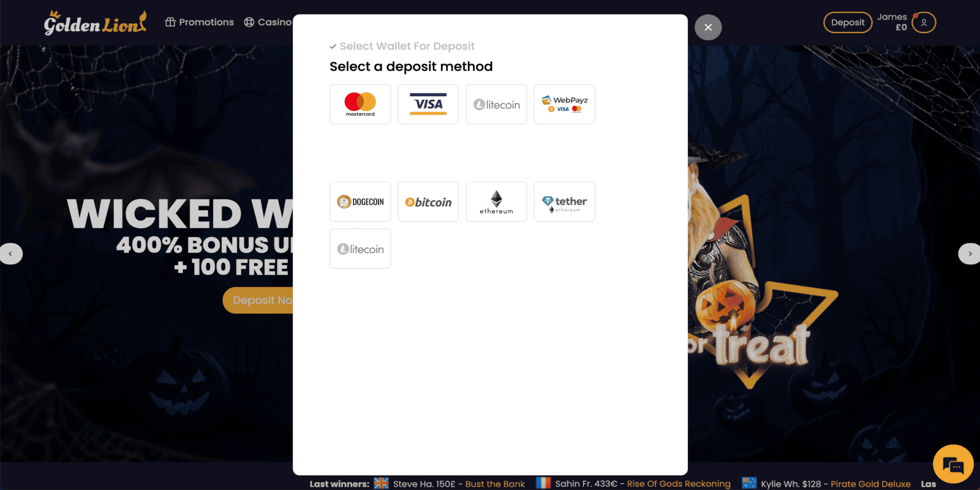
Task: Show next banner slide with right arrow
Action: coord(970,254)
